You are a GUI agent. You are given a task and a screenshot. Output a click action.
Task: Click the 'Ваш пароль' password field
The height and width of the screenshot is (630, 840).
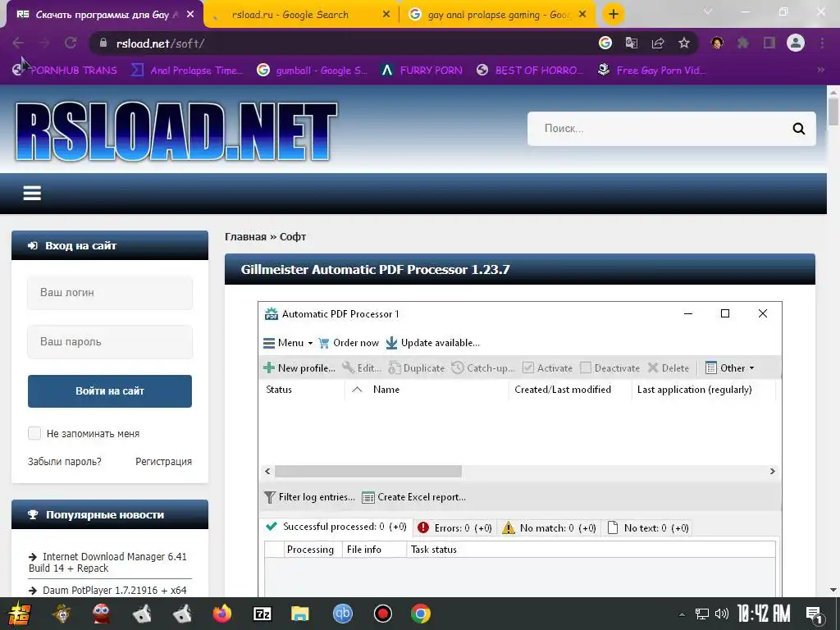pyautogui.click(x=110, y=342)
